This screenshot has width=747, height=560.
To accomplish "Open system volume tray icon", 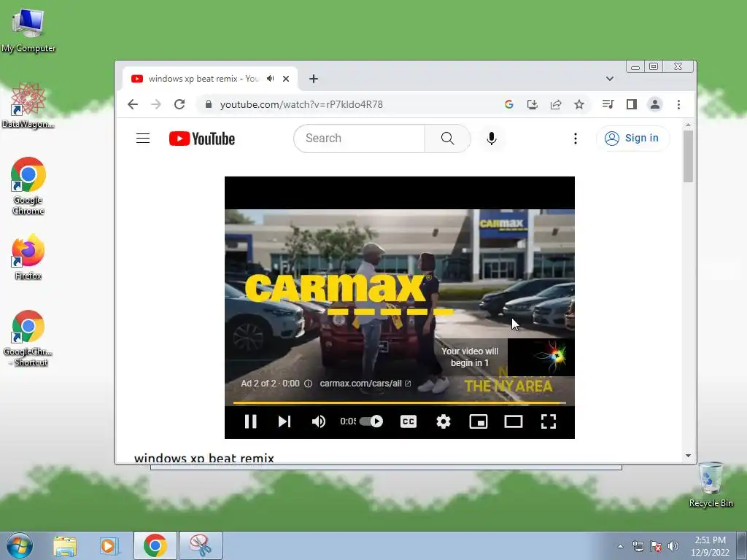I will coord(673,546).
